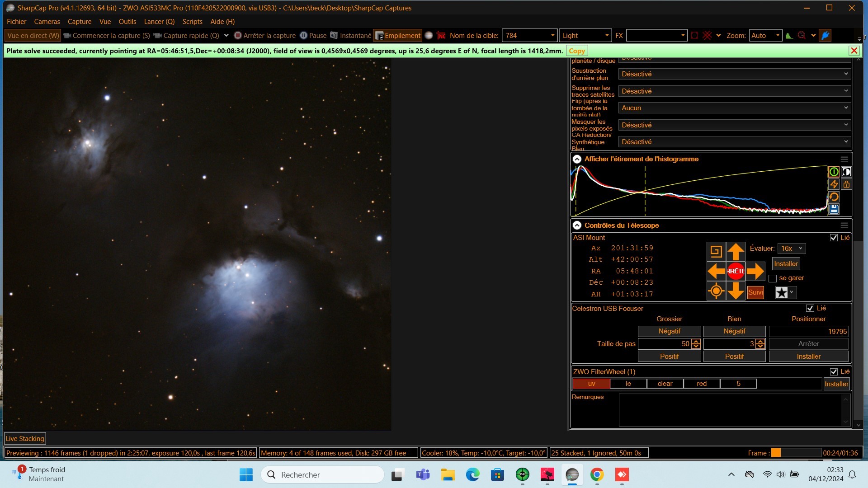Viewport: 868px width, 488px height.
Task: Enable the se garer checkbox
Action: [x=773, y=278]
